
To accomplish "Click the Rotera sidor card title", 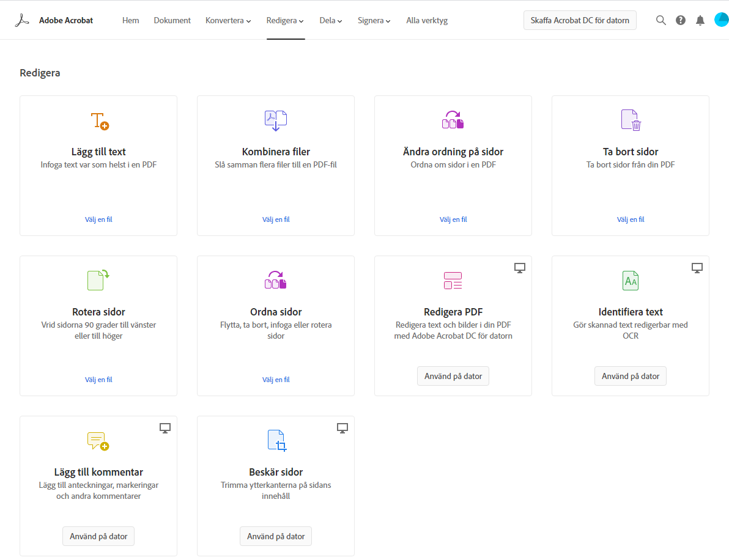I will tap(98, 312).
